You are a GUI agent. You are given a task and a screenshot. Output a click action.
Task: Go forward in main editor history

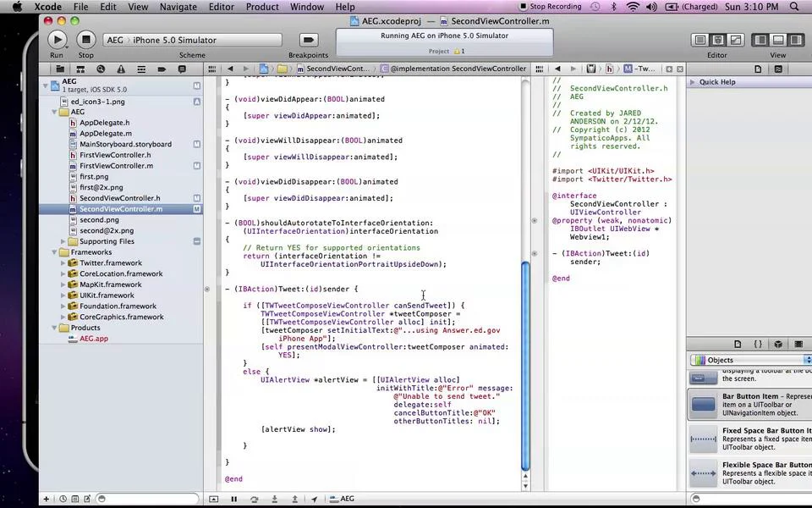[x=245, y=69]
